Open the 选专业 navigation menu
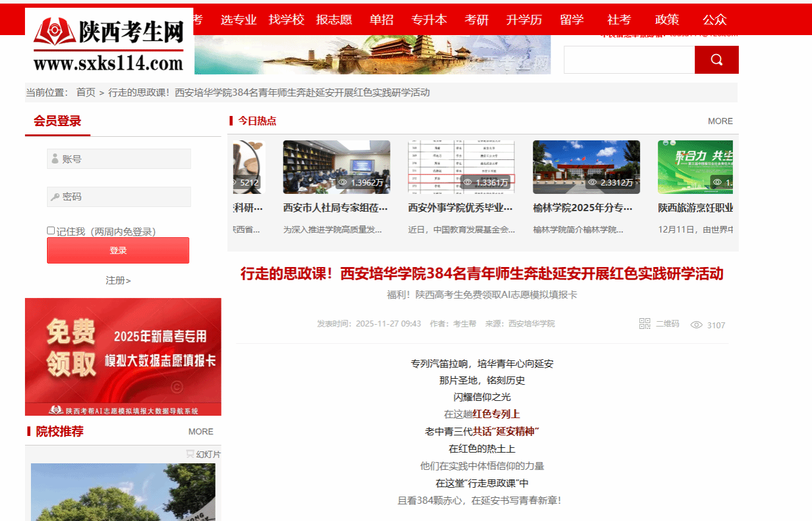The height and width of the screenshot is (521, 812). click(x=238, y=20)
